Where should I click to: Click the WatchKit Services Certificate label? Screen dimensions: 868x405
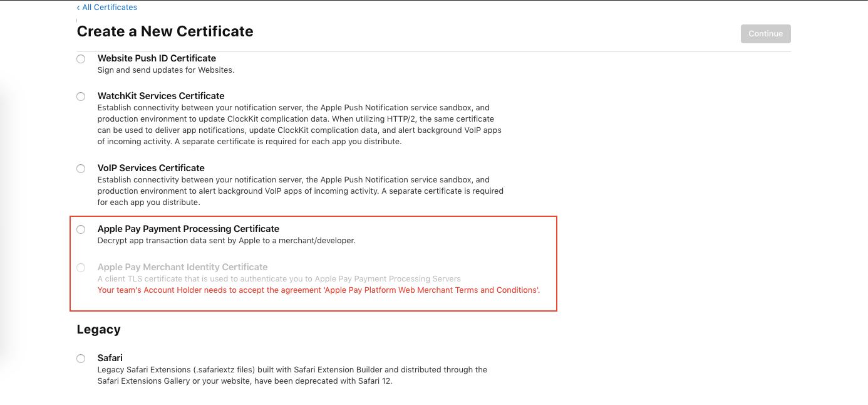pyautogui.click(x=161, y=96)
